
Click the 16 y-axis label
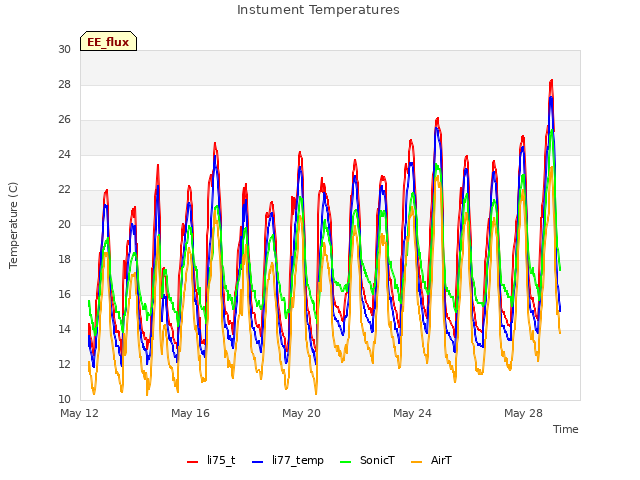point(64,295)
